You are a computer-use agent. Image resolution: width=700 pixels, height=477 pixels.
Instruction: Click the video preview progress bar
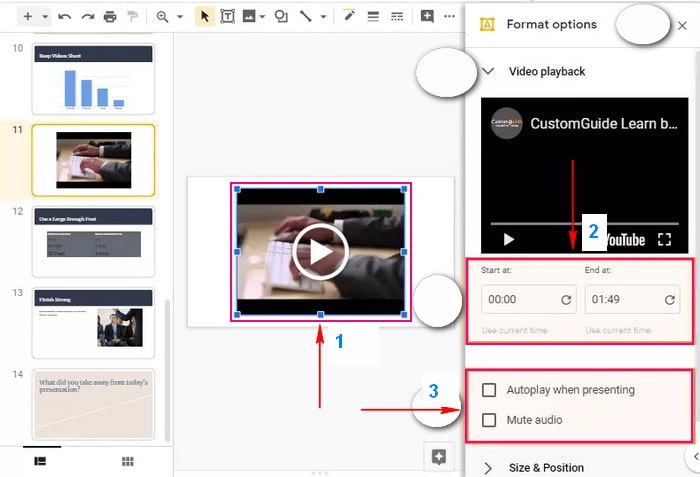[x=584, y=223]
